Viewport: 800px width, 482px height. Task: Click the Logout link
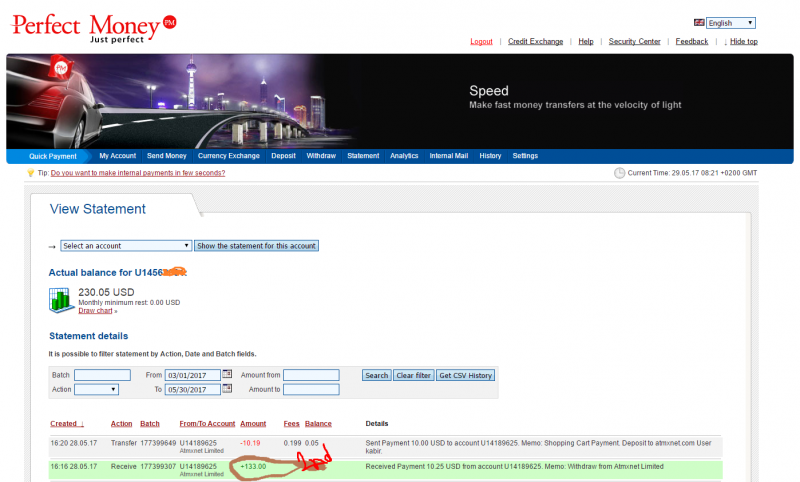pos(481,41)
